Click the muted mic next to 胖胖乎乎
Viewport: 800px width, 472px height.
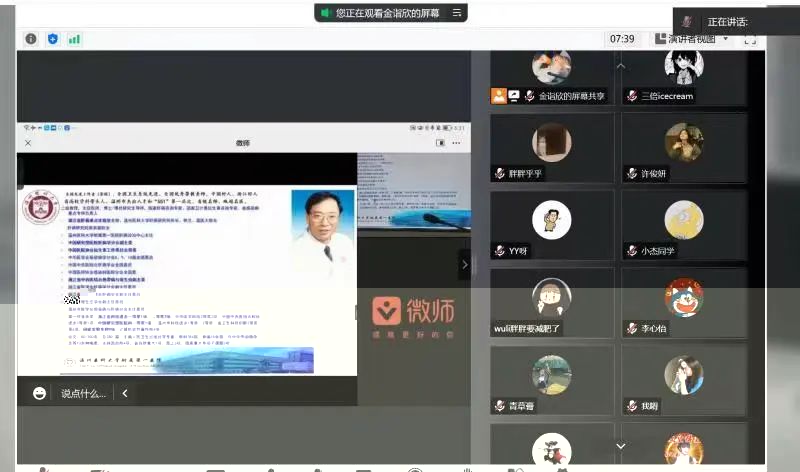(x=500, y=173)
